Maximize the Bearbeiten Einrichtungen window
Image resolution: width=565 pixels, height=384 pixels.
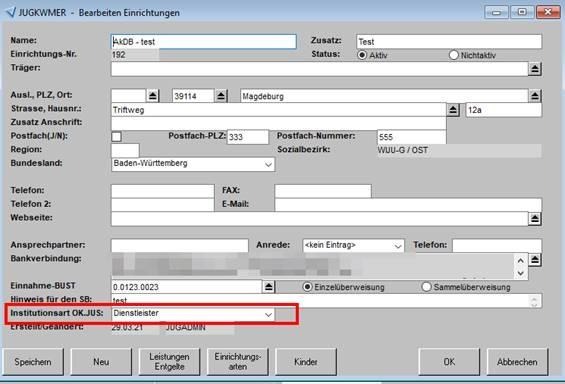522,12
